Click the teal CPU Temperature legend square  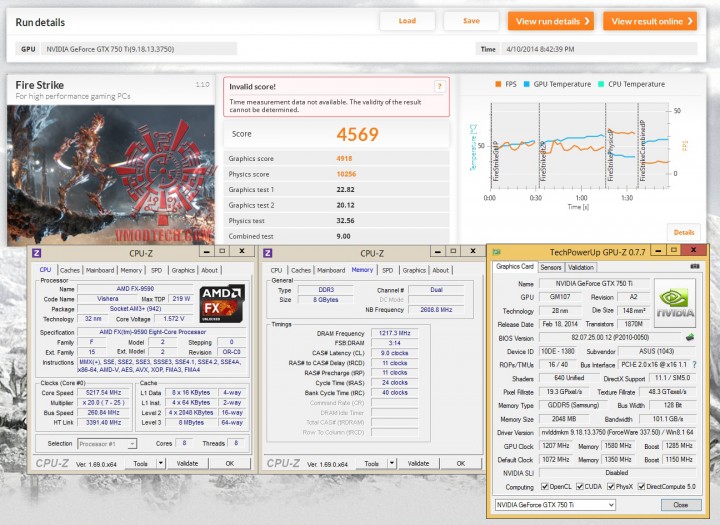(601, 85)
